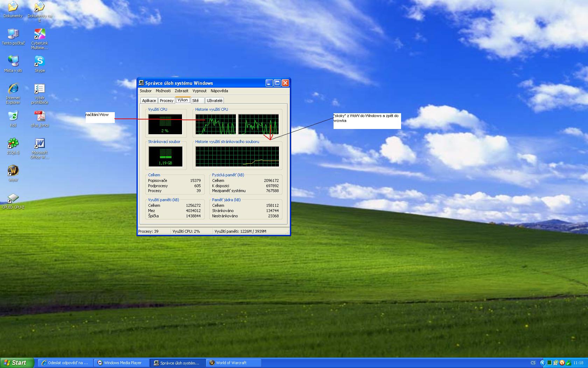588x368 pixels.
Task: Select the Microsoft Office Word shortcut
Action: click(40, 144)
